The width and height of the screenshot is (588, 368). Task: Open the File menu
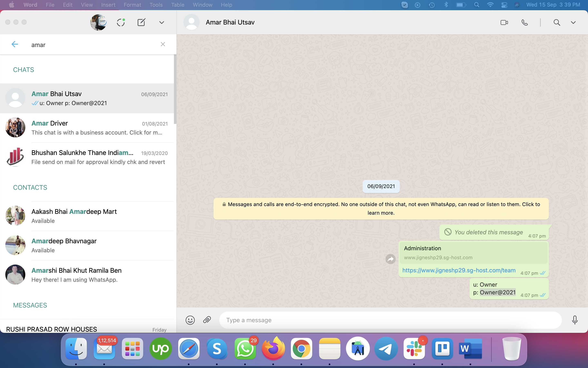point(50,5)
